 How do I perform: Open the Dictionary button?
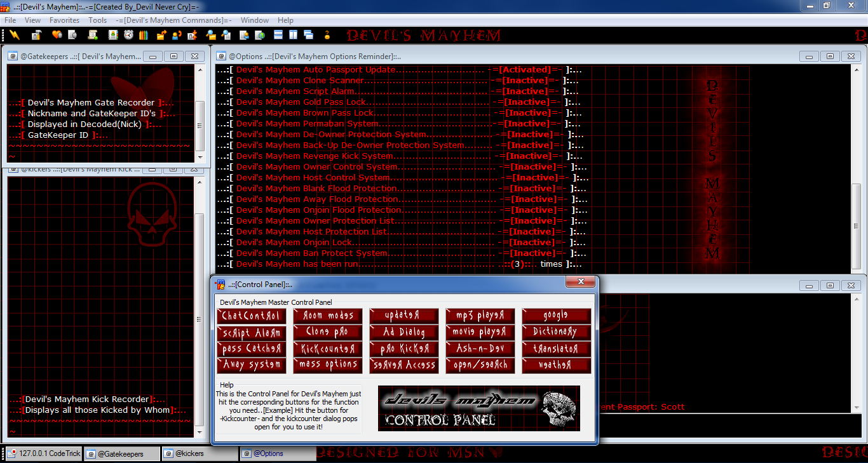tap(557, 332)
